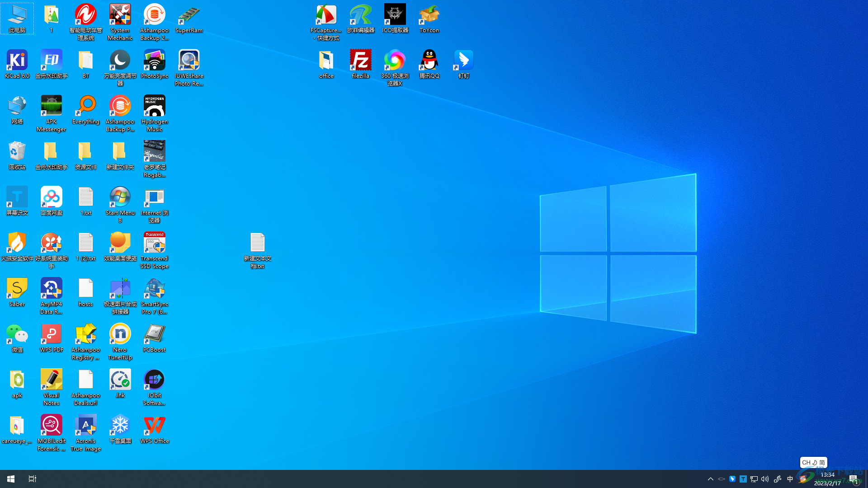Select IUWEshare Photo Re... icon
868x488 pixels.
189,68
